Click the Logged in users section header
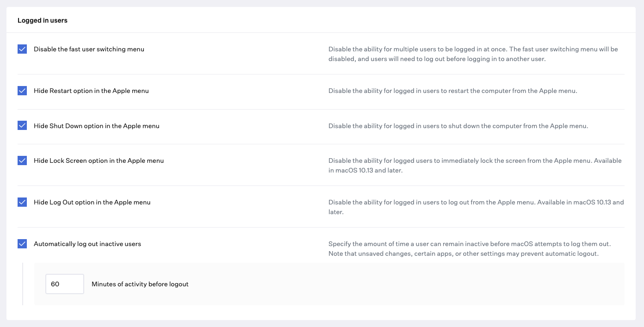644x327 pixels. [42, 20]
